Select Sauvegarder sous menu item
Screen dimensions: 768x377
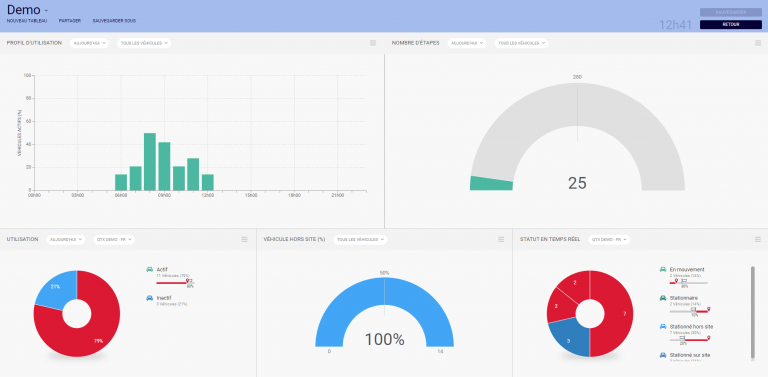(114, 21)
